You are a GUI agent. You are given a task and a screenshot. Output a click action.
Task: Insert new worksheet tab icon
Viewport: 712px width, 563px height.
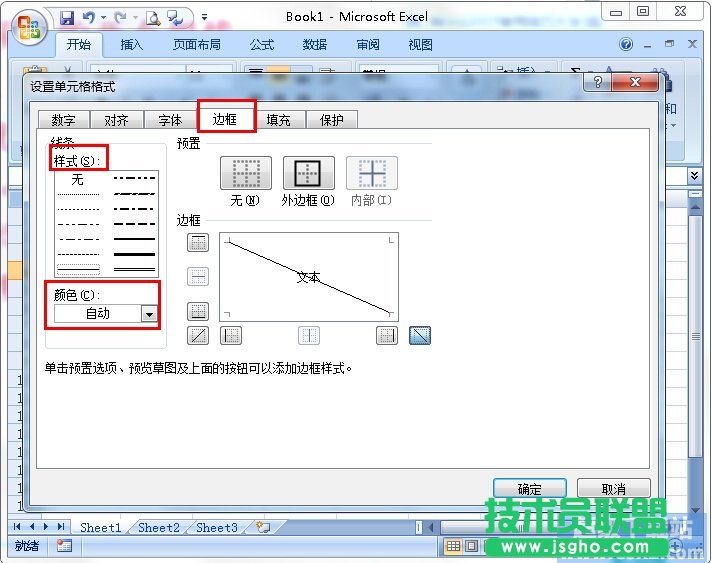point(263,528)
